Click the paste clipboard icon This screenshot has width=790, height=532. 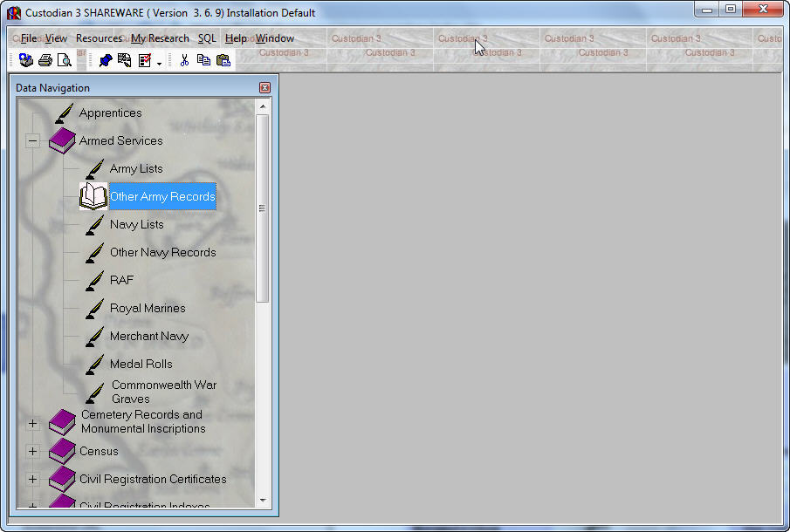[223, 60]
